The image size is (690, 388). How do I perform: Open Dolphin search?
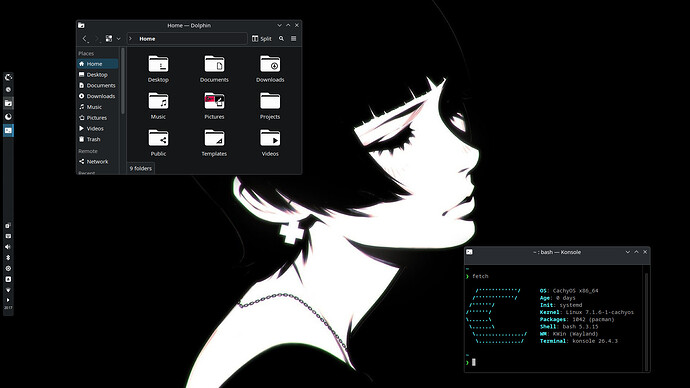281,39
